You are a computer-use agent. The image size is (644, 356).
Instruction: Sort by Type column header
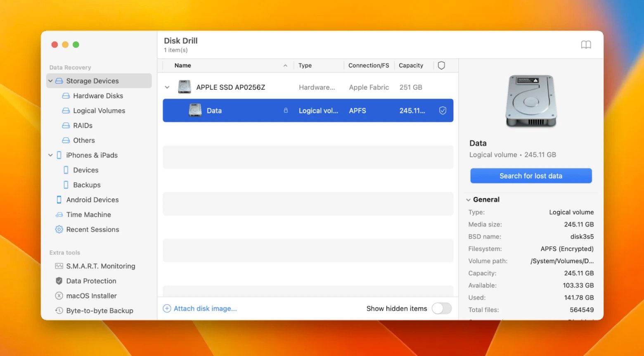click(305, 66)
